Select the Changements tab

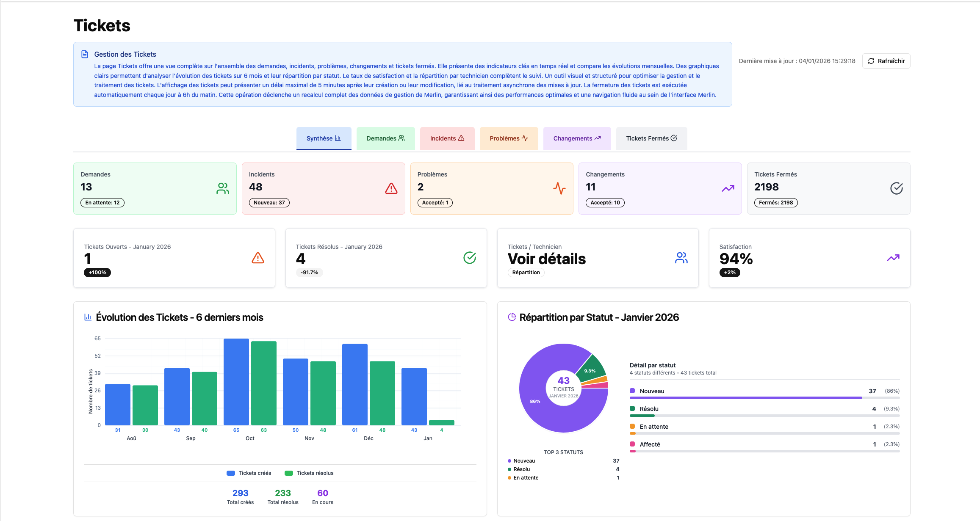(x=577, y=138)
